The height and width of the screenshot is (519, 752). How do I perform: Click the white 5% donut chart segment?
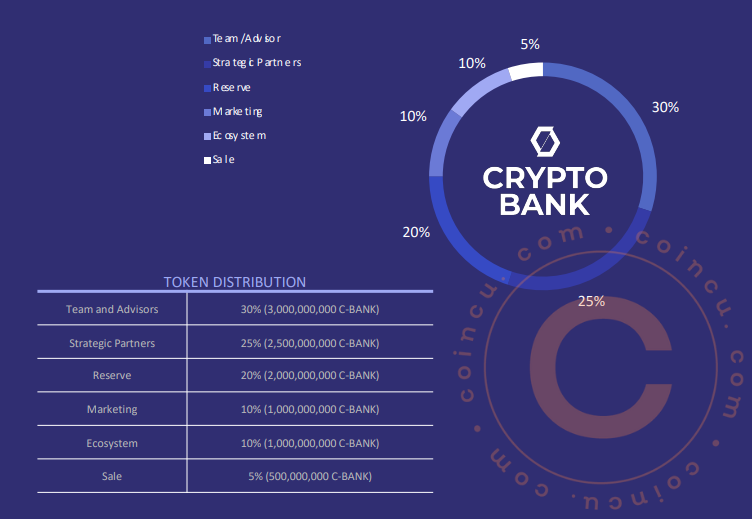pos(527,71)
